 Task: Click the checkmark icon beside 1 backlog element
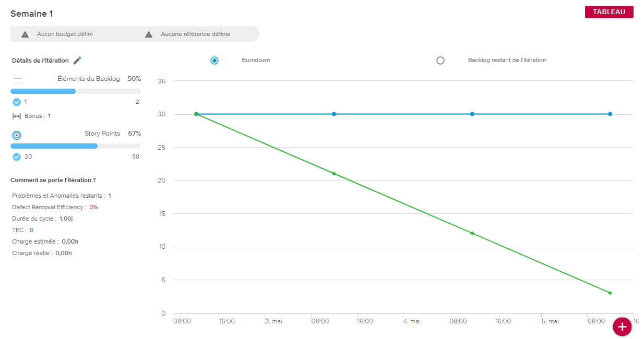click(x=17, y=102)
